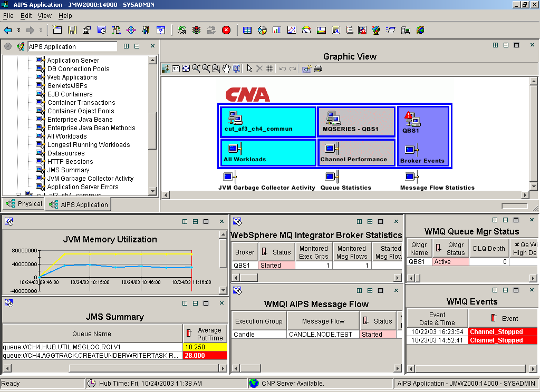Open the View menu
Screen dimensions: 540x392
pyautogui.click(x=45, y=15)
